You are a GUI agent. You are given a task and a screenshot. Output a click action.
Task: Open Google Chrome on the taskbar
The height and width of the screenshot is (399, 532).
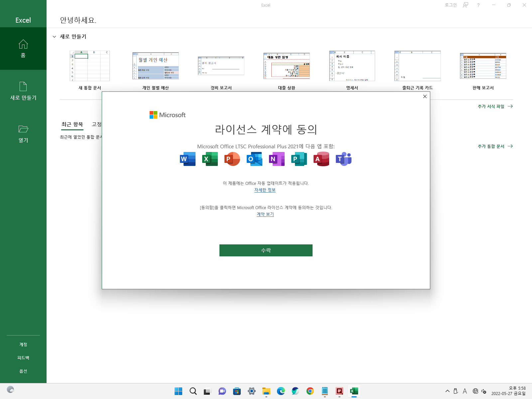pyautogui.click(x=310, y=391)
